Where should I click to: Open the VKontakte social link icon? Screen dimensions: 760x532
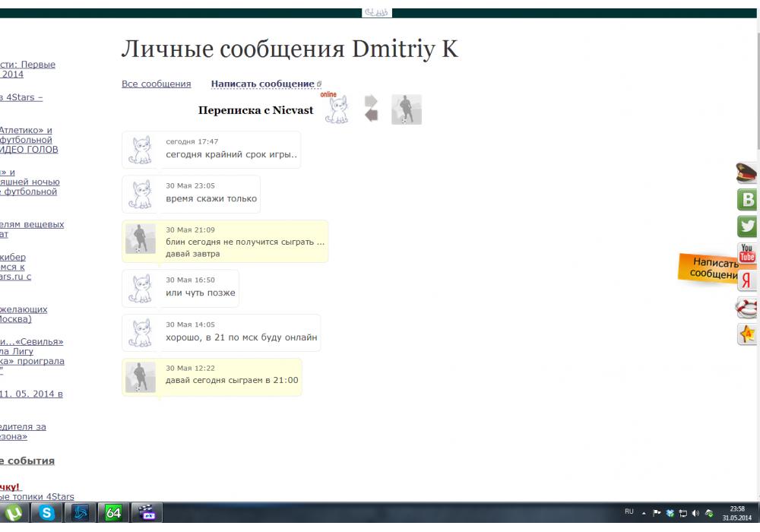(x=747, y=200)
